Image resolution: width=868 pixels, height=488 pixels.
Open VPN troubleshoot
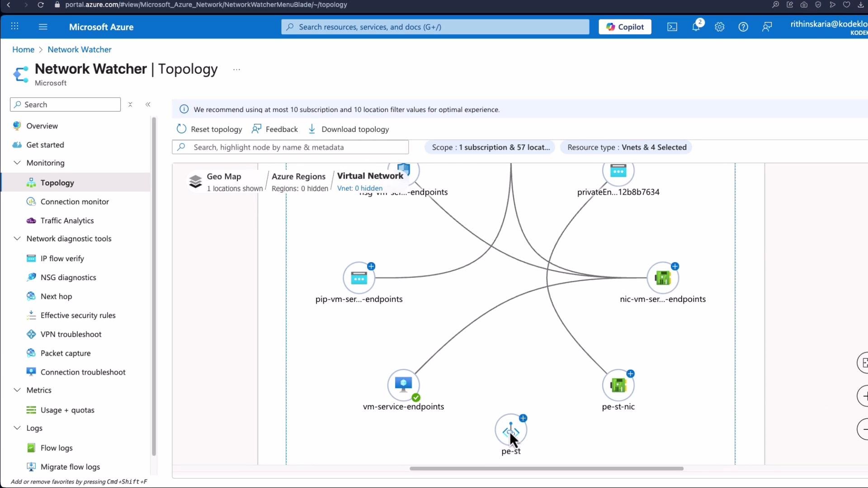coord(71,334)
